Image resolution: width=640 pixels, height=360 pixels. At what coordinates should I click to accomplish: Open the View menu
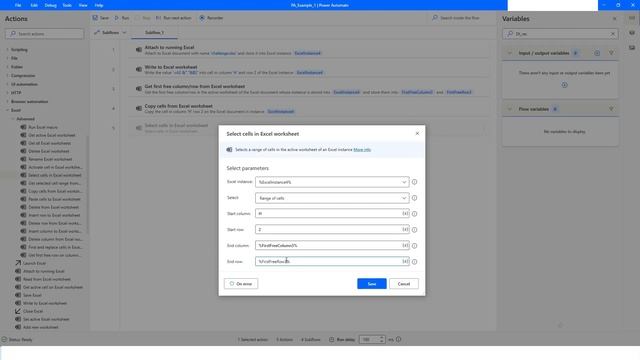click(x=83, y=5)
